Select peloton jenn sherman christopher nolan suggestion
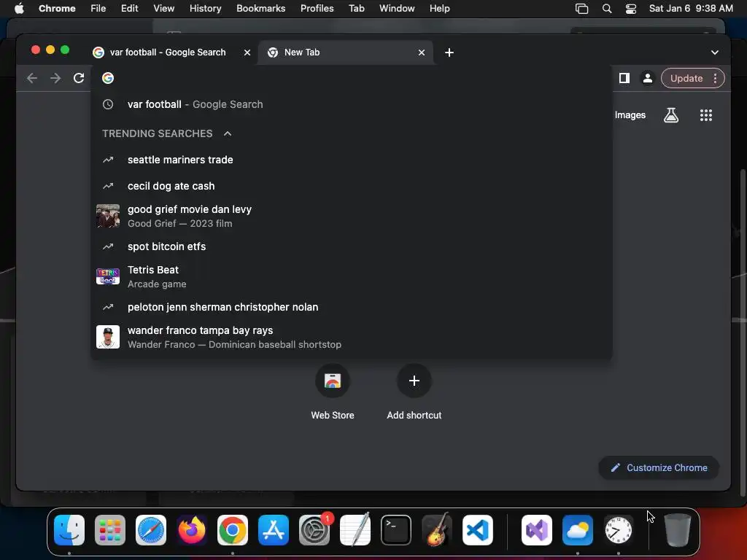 [351, 307]
